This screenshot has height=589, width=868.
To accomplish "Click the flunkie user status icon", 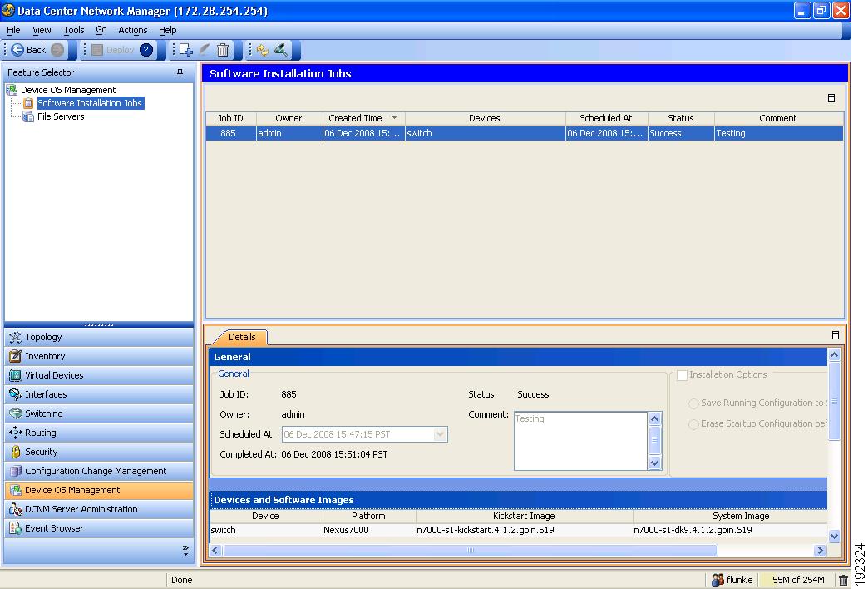I will (x=718, y=580).
